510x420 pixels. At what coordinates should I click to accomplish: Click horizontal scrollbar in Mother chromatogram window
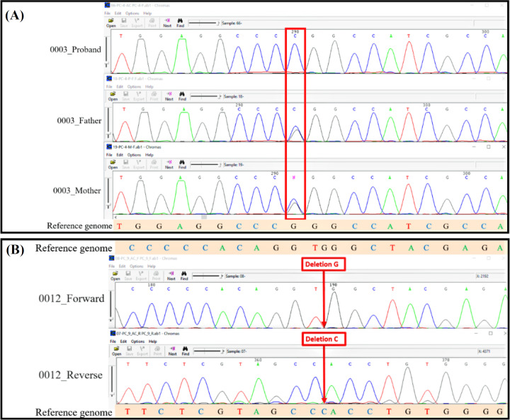point(205,215)
